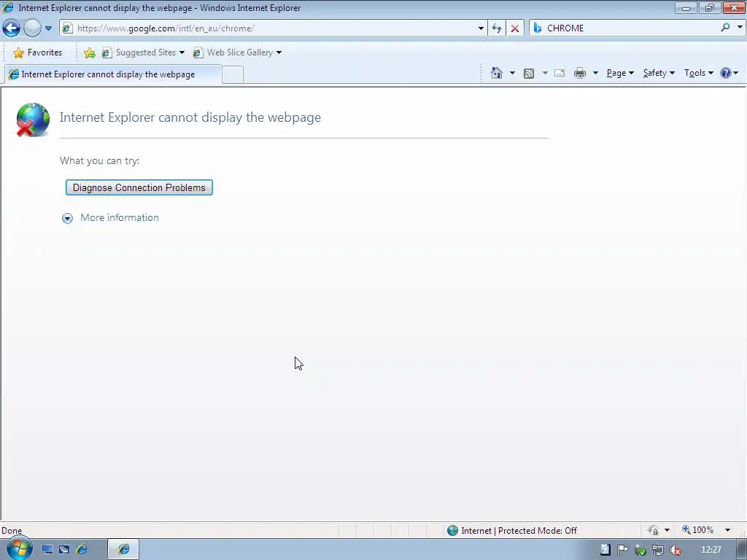The width and height of the screenshot is (747, 560).
Task: Click the muted volume speaker tray icon
Action: pos(675,551)
